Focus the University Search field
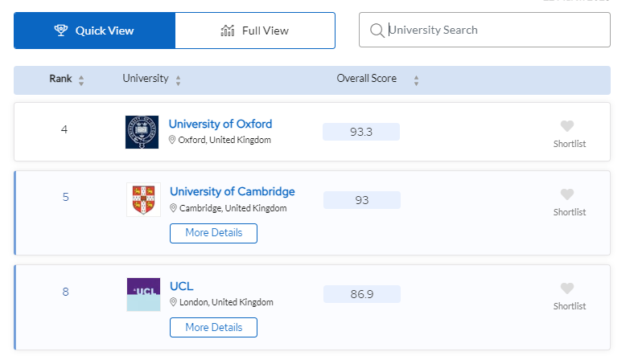Image resolution: width=634 pixels, height=364 pixels. pos(491,31)
